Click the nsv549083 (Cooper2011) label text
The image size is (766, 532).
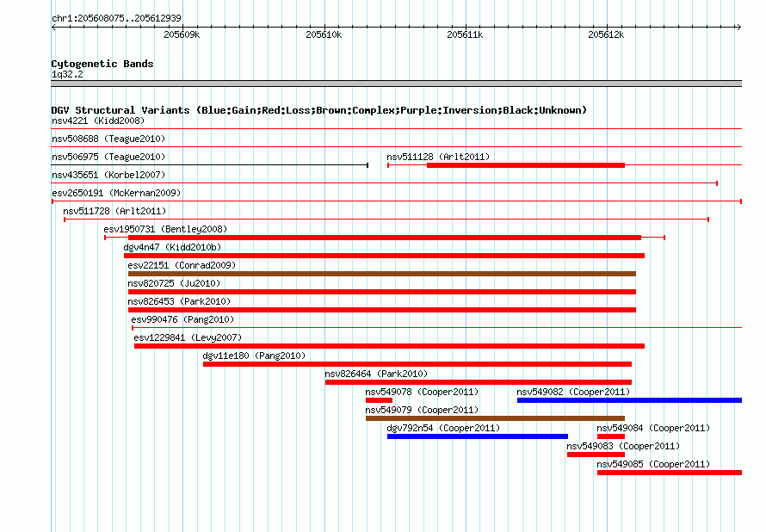[623, 446]
